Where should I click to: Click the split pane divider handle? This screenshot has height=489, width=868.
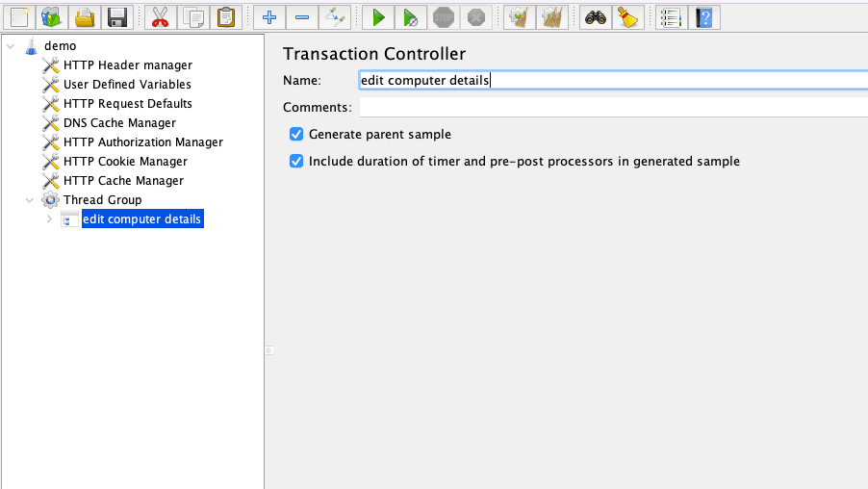coord(269,350)
